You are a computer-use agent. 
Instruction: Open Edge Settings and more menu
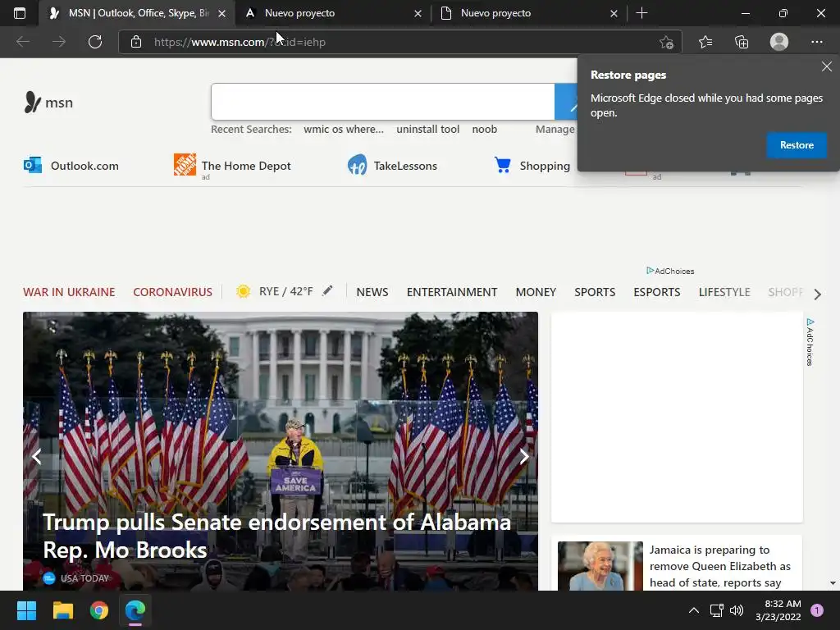pos(816,42)
